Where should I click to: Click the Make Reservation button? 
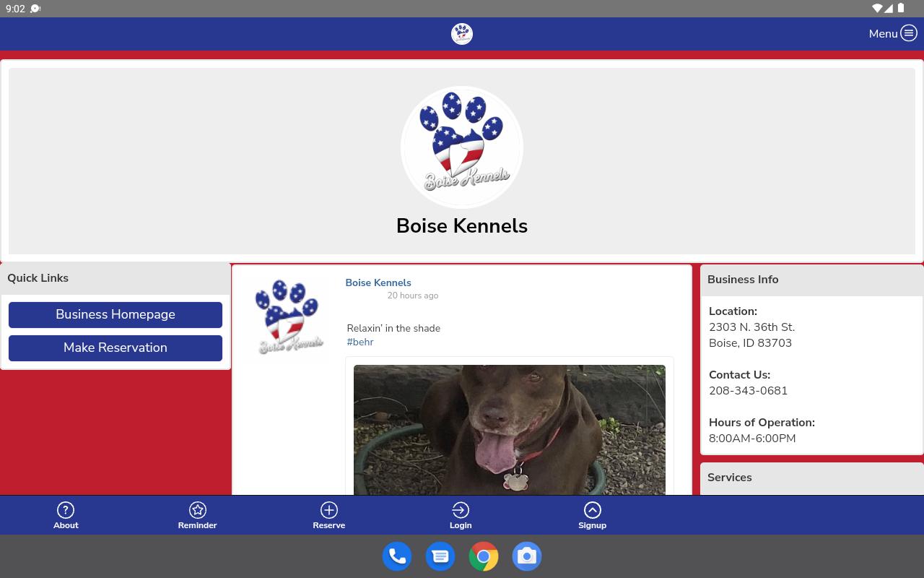coord(115,348)
